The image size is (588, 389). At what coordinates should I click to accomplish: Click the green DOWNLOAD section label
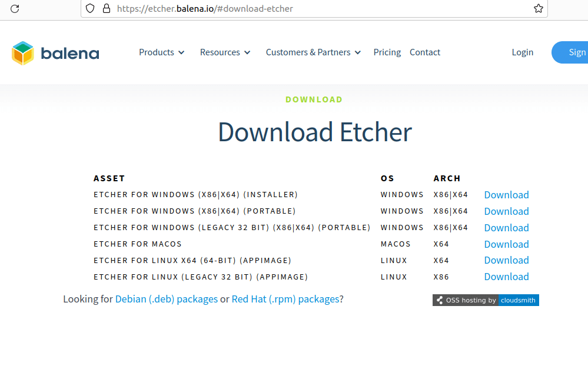(314, 100)
